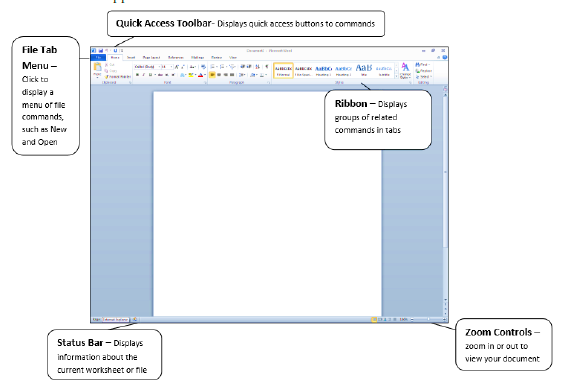
Task: Click the Zoom Out minus button
Action: point(412,319)
